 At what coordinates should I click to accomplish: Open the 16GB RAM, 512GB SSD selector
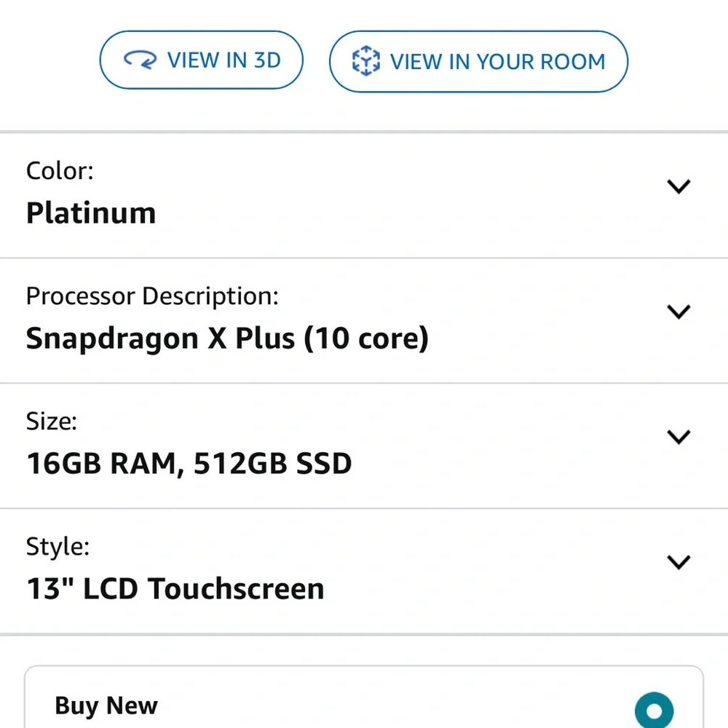364,446
